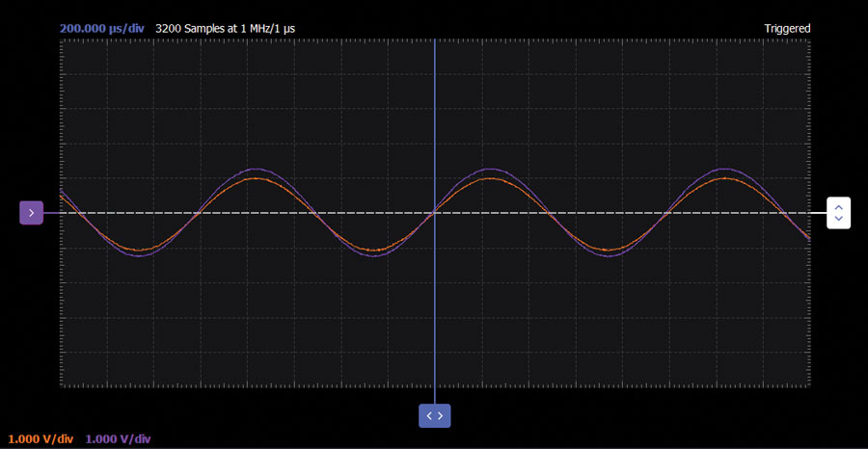Image resolution: width=868 pixels, height=449 pixels.
Task: Click the blue horizontal position handle
Action: coord(434,415)
